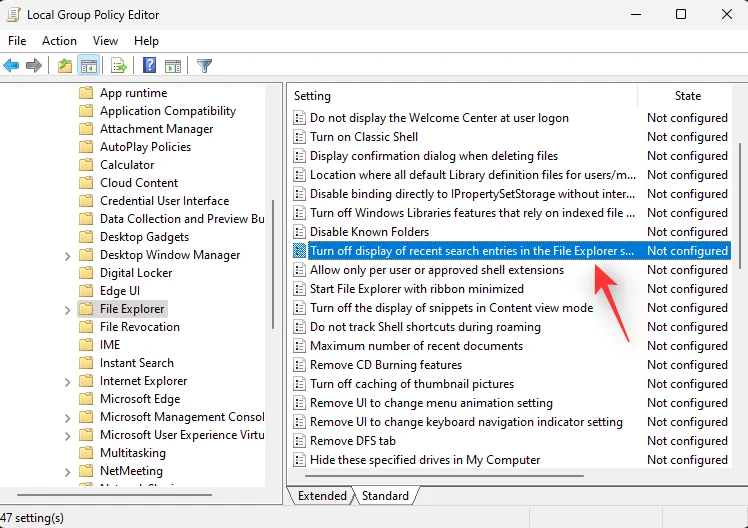
Task: Select 'Turn off caching of thumbnail pictures' setting
Action: click(412, 384)
